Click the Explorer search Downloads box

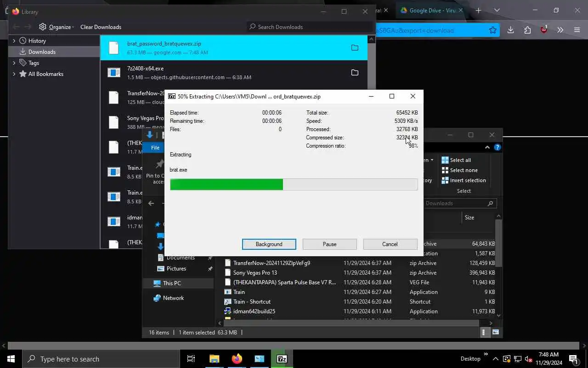coord(459,203)
